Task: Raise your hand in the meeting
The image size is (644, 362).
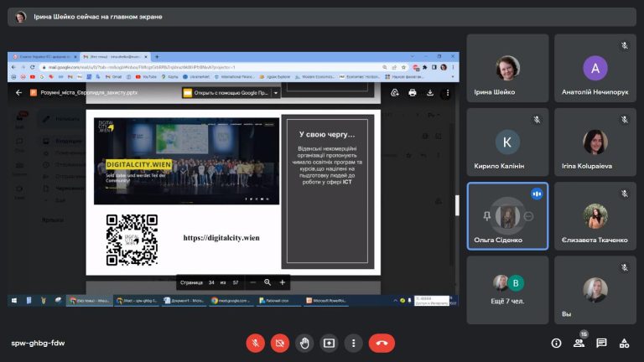Action: pos(304,343)
